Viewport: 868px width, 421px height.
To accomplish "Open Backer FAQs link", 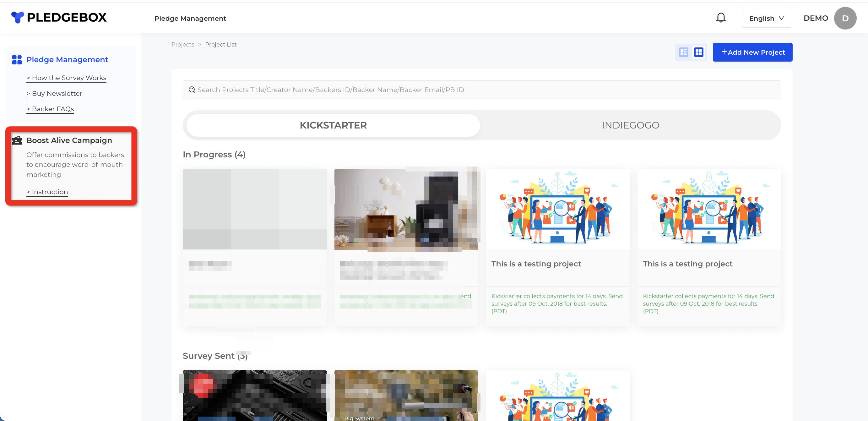I will coord(50,109).
